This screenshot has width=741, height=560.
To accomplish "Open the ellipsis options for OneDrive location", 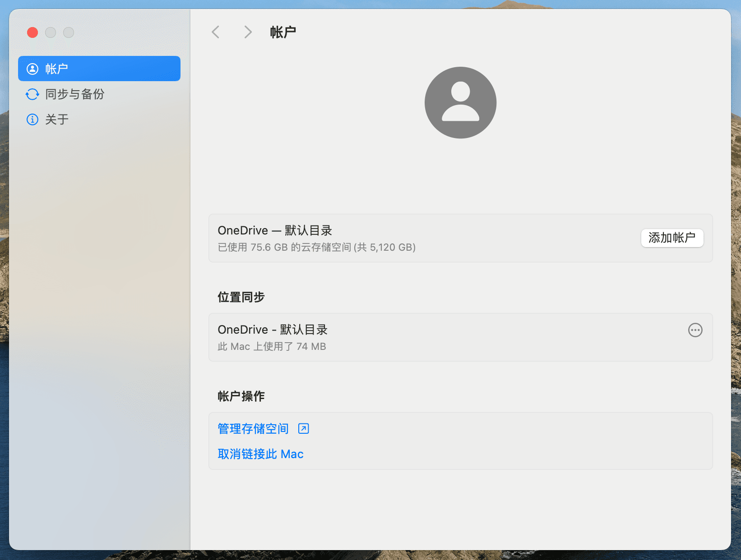I will pyautogui.click(x=695, y=330).
